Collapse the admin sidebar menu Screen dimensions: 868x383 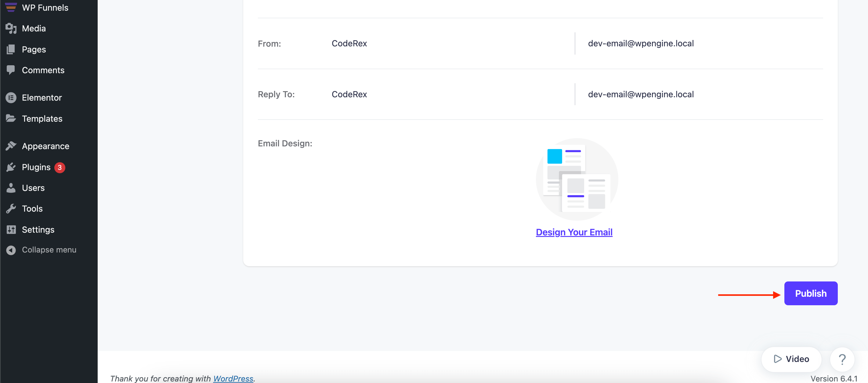49,250
